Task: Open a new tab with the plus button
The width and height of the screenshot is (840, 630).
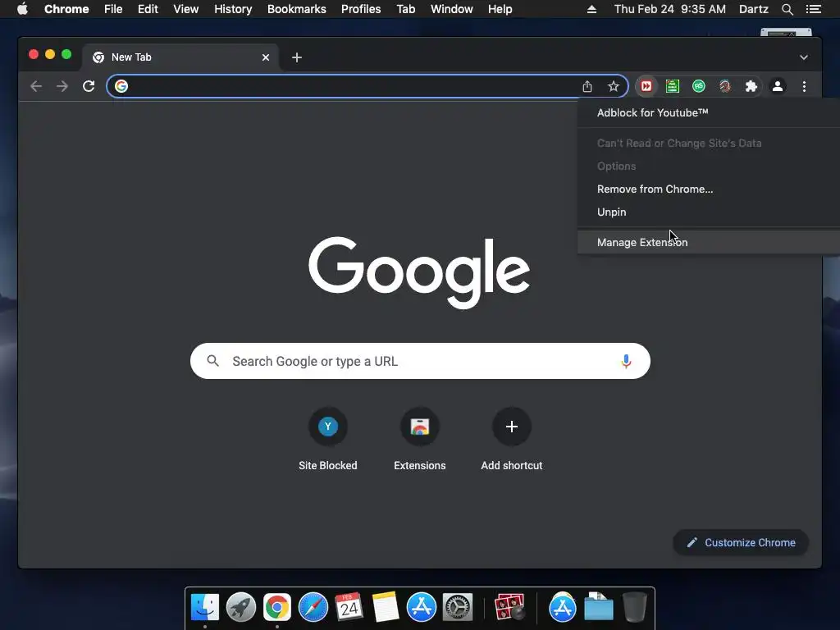Action: click(x=297, y=57)
